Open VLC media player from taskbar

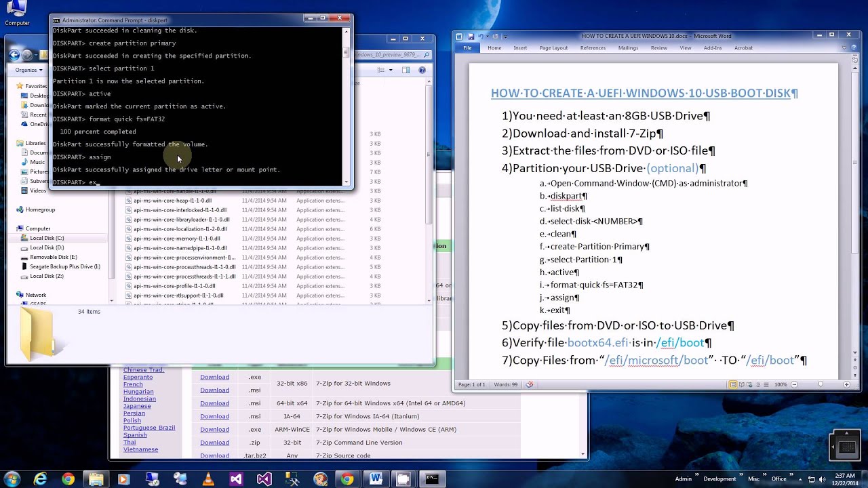tap(208, 479)
